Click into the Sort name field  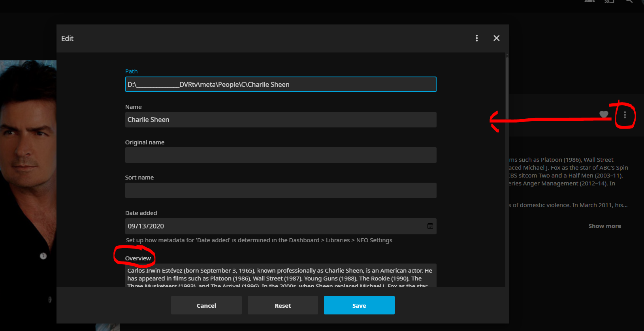tap(281, 190)
